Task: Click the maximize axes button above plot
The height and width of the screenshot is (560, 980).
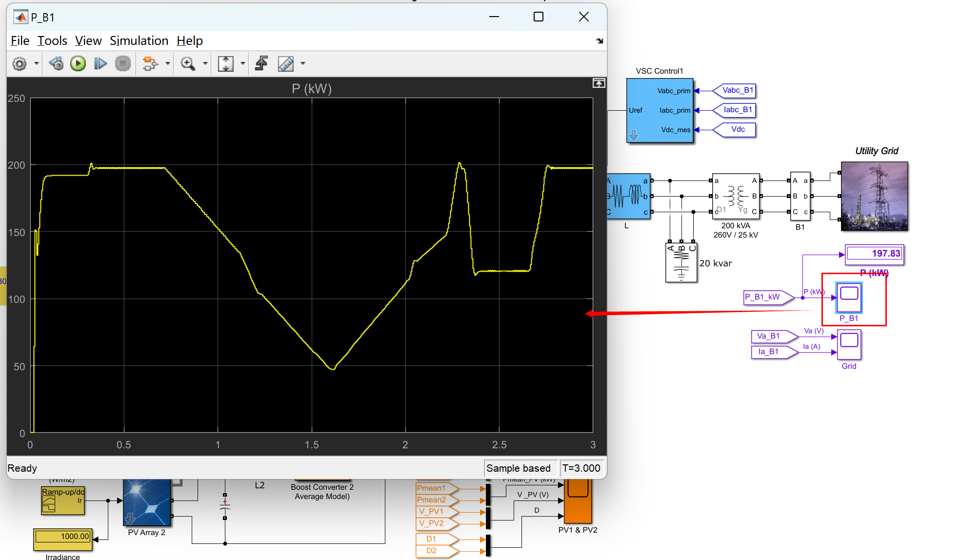Action: tap(599, 83)
